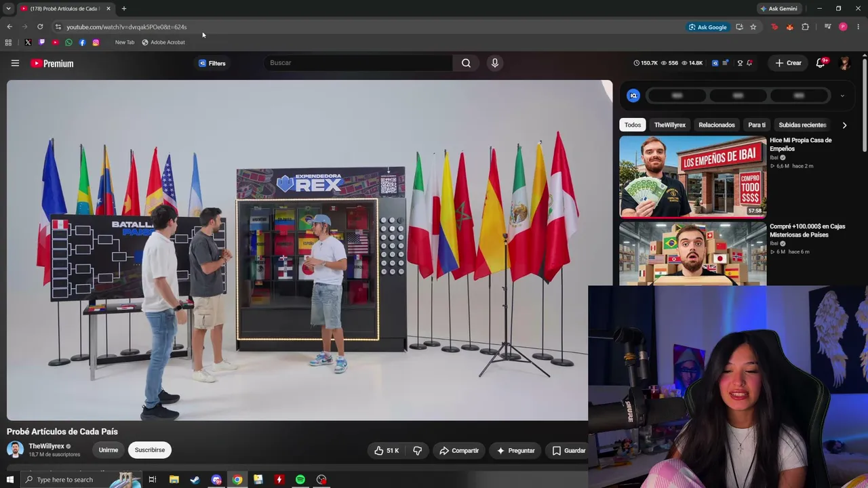
Task: Open video title 'Hice Mi Propia Casa de Empeños'
Action: (801, 144)
